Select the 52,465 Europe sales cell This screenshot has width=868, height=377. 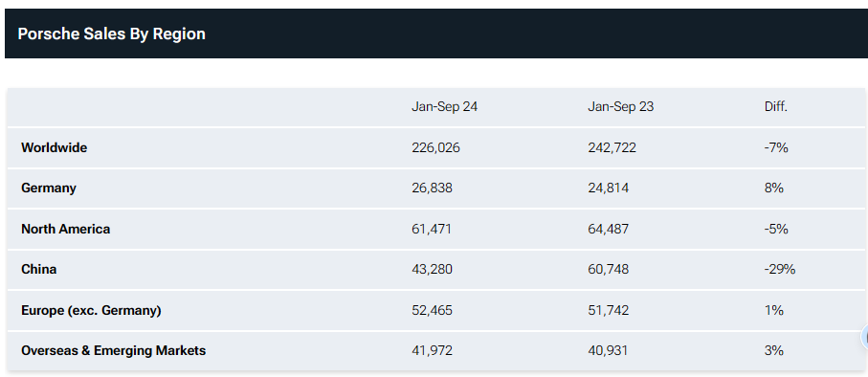[432, 311]
